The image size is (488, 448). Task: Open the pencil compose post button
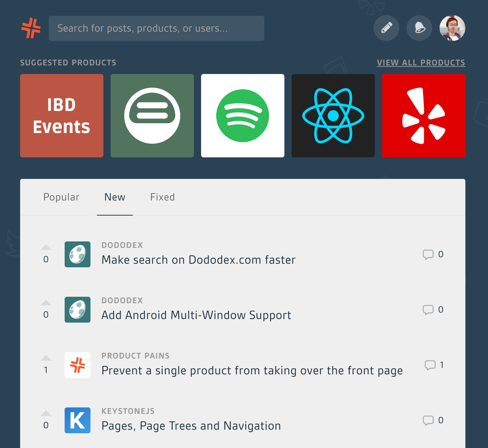pyautogui.click(x=386, y=28)
